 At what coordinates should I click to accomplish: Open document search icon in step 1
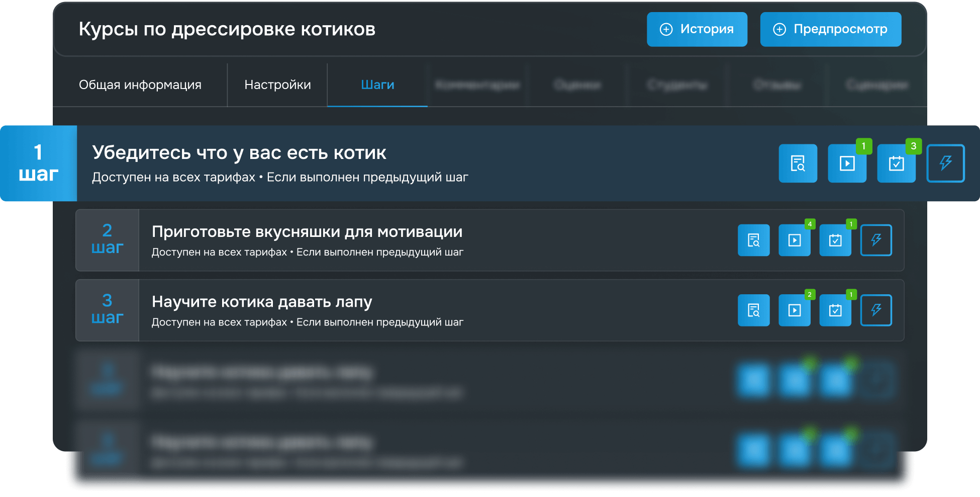point(798,163)
